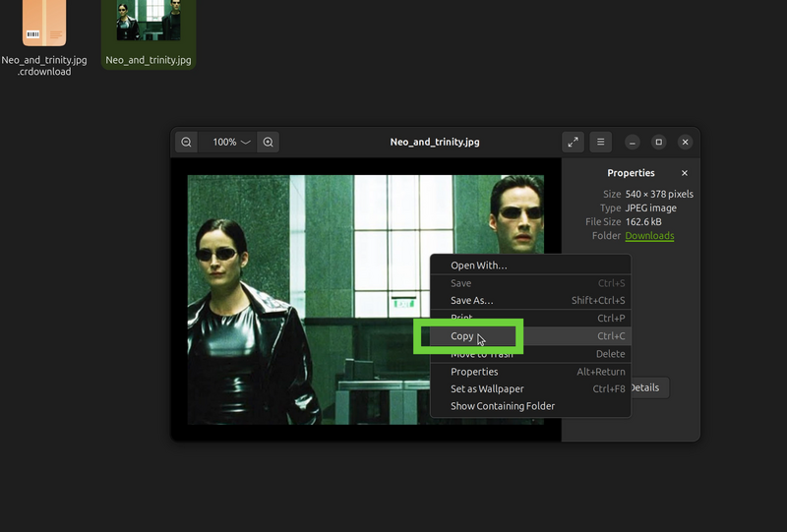Open the Downloads folder link

coord(649,236)
